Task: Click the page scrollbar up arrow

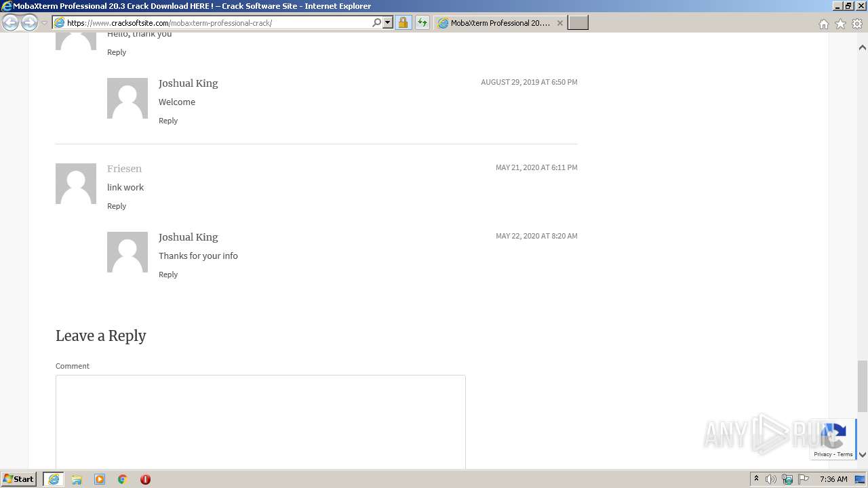Action: 863,47
